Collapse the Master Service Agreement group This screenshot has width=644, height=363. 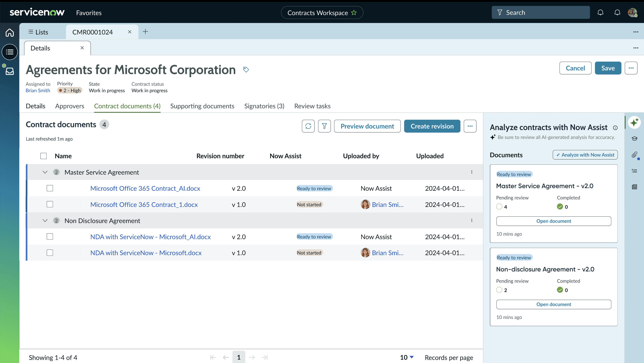tap(45, 172)
